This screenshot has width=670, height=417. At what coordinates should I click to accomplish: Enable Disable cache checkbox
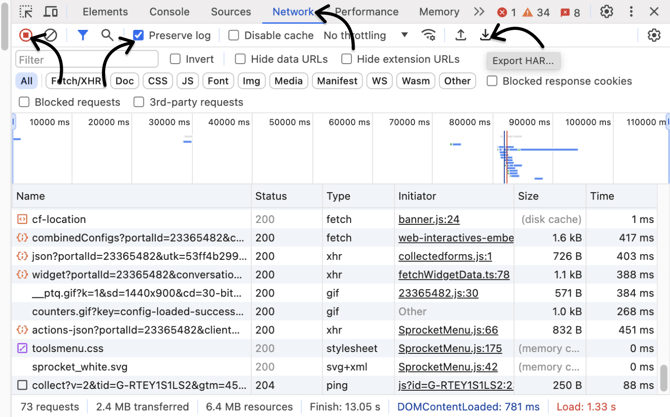(x=234, y=35)
